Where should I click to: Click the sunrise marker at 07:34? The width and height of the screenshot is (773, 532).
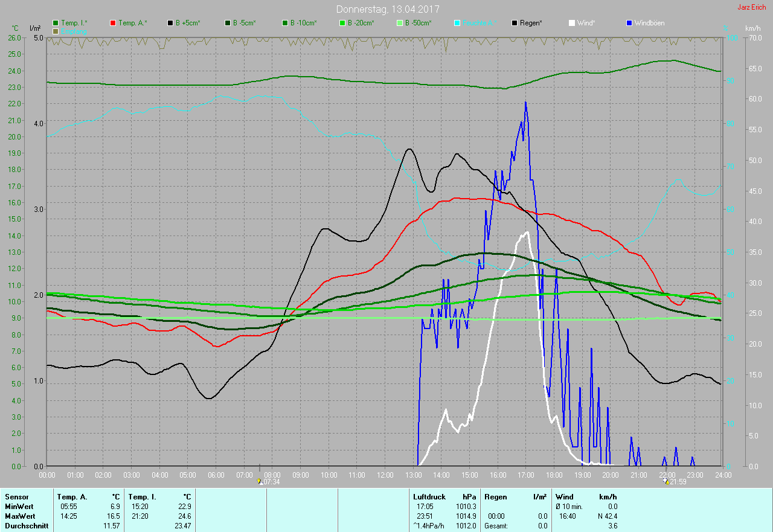259,481
